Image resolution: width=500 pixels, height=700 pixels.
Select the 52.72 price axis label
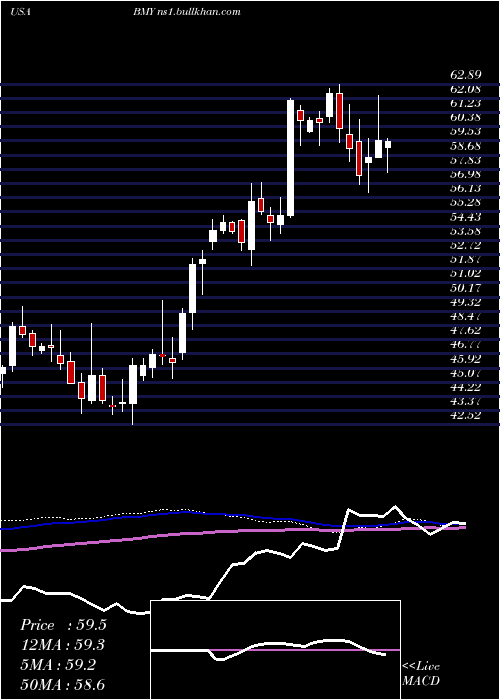[x=465, y=245]
